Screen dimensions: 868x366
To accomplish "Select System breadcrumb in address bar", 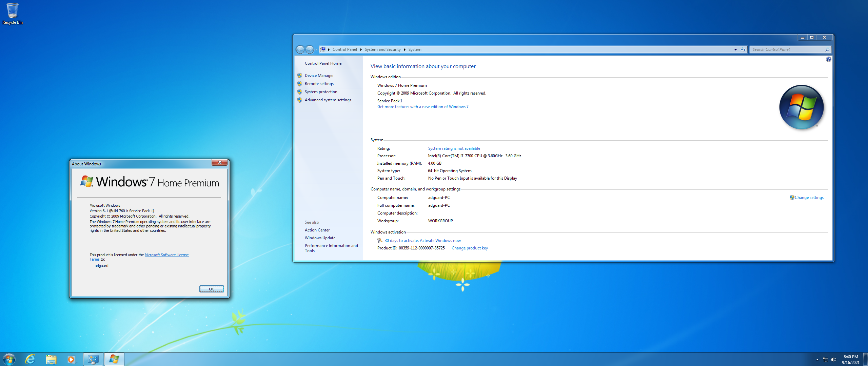I will click(415, 49).
